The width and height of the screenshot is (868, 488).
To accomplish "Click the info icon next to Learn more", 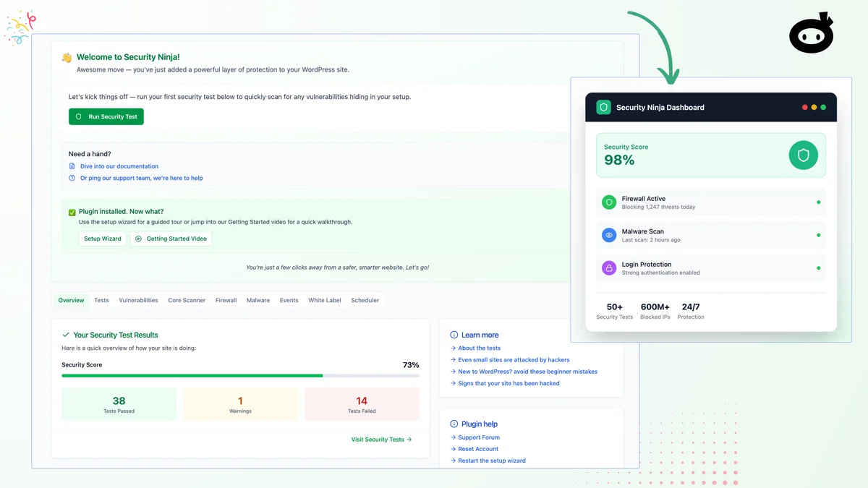I will pos(454,335).
